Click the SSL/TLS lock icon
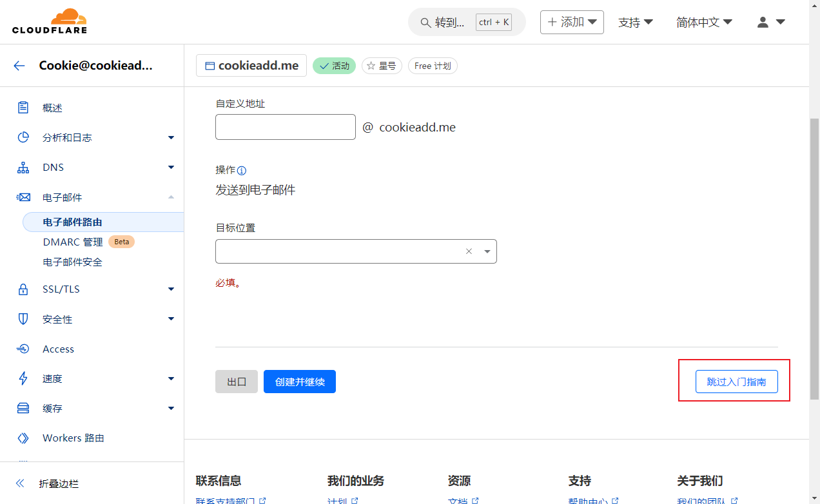The width and height of the screenshot is (820, 504). click(23, 289)
